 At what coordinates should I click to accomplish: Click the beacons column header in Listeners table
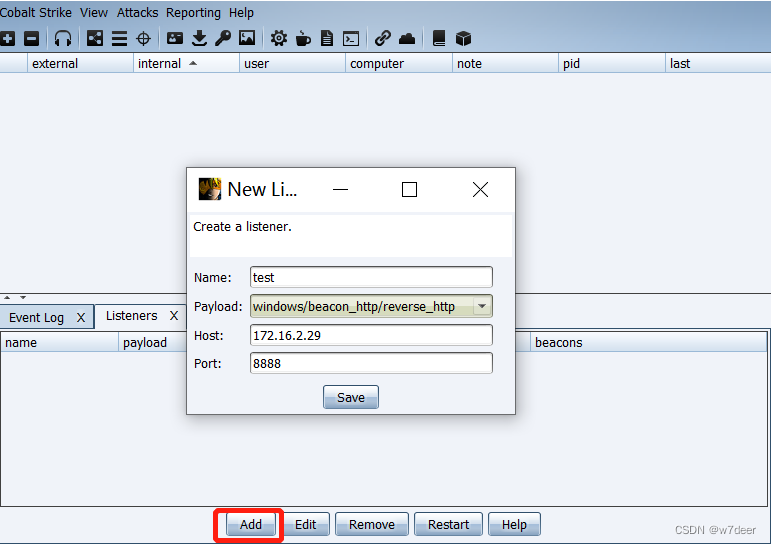(648, 342)
